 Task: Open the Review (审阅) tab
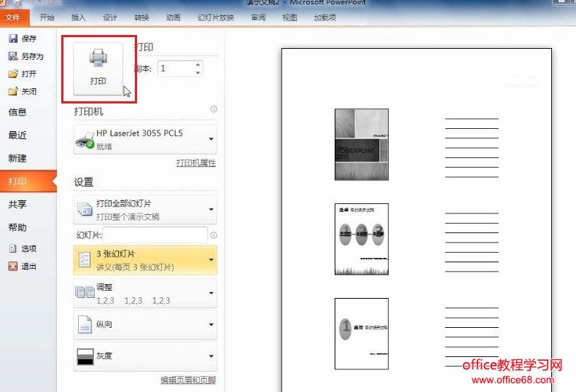pos(258,17)
